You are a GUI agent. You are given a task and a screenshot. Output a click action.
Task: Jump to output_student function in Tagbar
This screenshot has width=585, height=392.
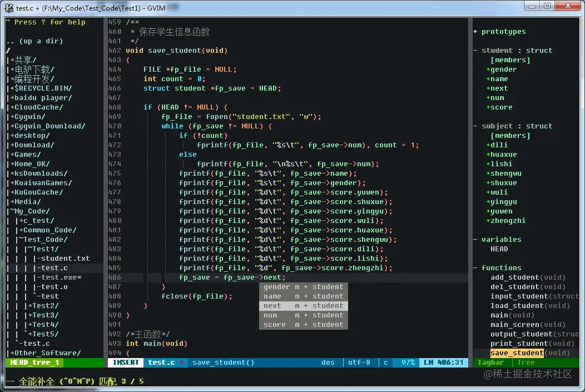coord(534,334)
